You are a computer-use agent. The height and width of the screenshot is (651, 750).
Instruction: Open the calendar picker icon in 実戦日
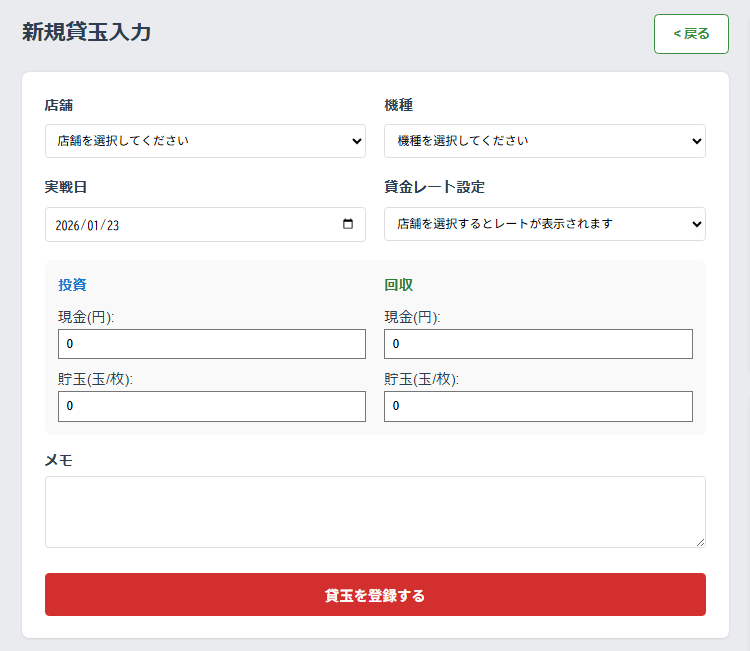pyautogui.click(x=348, y=224)
